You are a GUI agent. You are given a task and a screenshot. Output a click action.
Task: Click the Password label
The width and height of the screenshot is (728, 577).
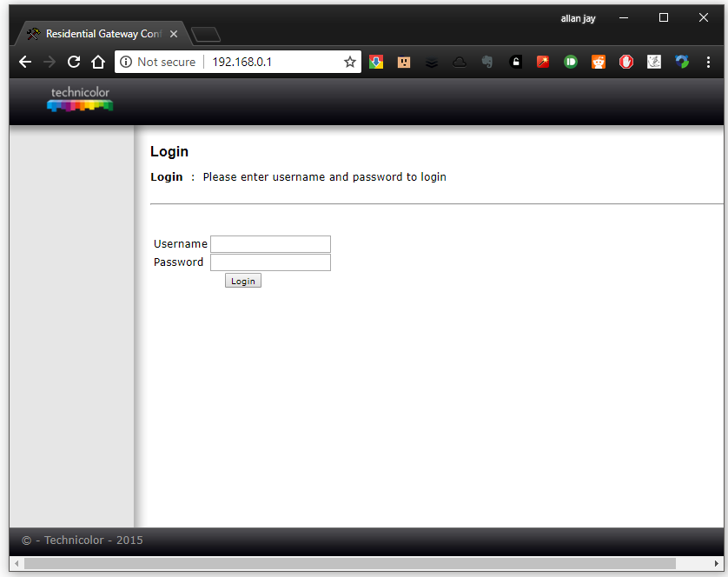tap(178, 262)
